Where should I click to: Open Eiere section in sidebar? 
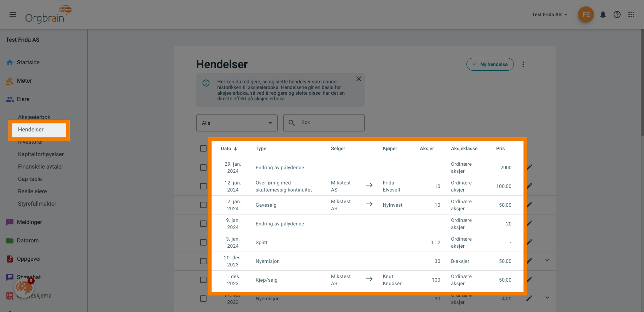point(23,99)
